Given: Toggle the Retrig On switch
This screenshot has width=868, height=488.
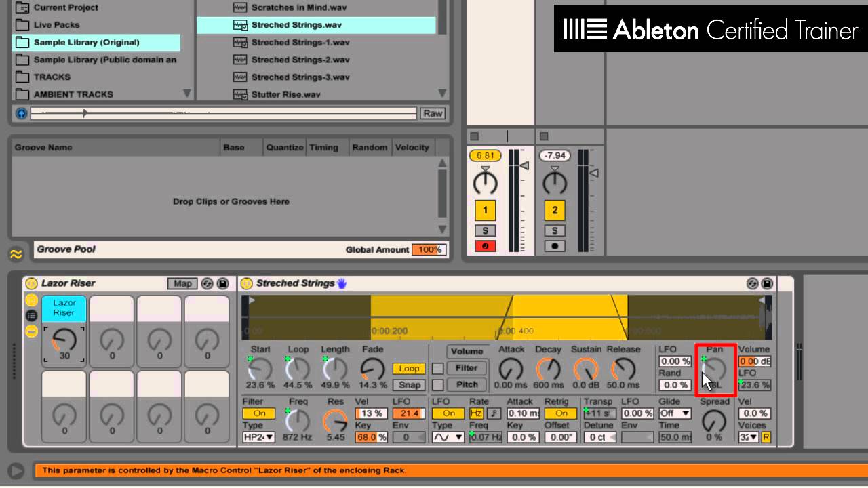Looking at the screenshot, I should (561, 413).
